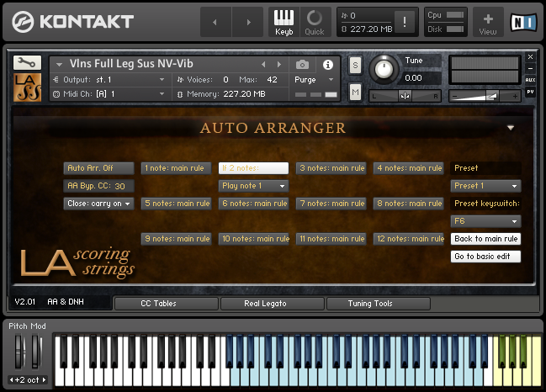Open the instrument info icon

tap(327, 65)
